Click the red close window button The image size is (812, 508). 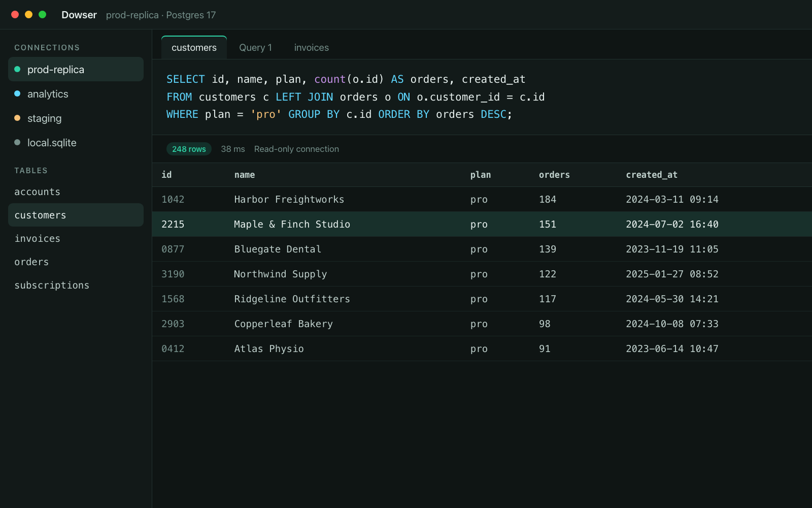click(x=15, y=15)
